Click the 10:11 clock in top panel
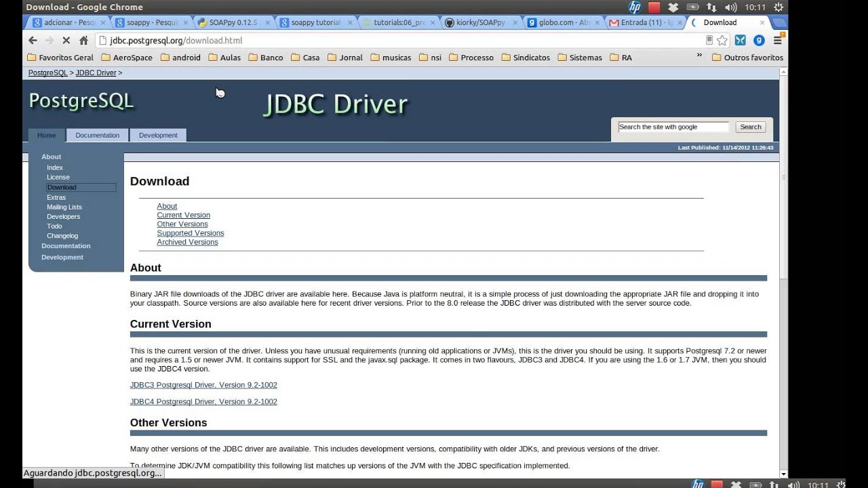 [x=755, y=7]
